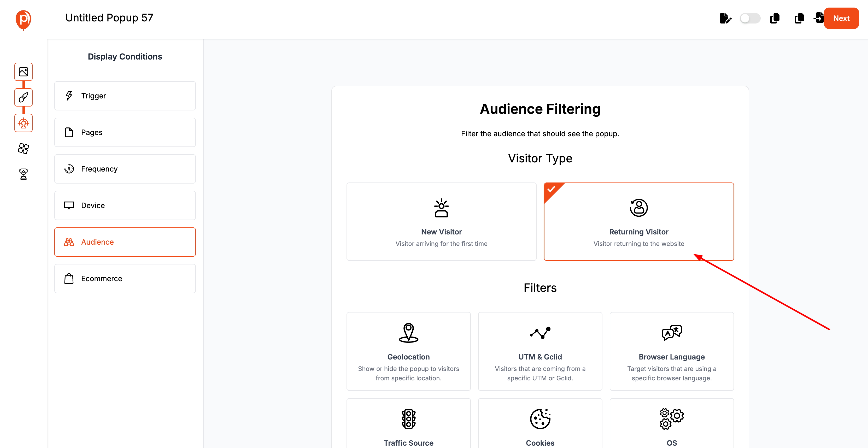Expand the Frequency display condition
The width and height of the screenshot is (868, 448).
(125, 169)
